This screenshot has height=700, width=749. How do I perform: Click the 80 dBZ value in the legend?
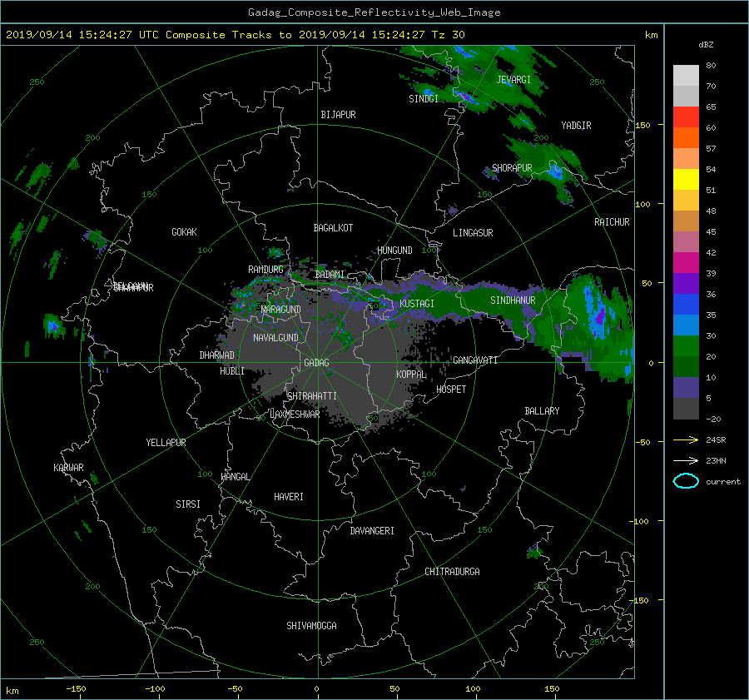click(x=711, y=66)
